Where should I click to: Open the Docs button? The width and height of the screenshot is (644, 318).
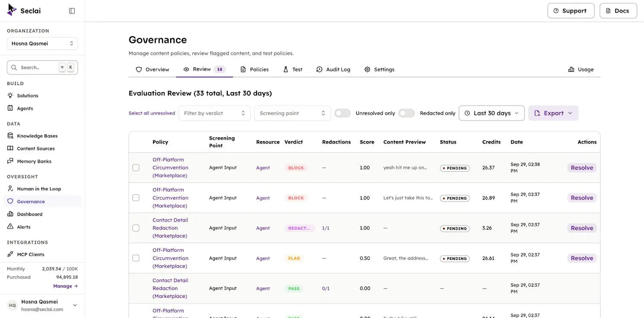click(618, 11)
